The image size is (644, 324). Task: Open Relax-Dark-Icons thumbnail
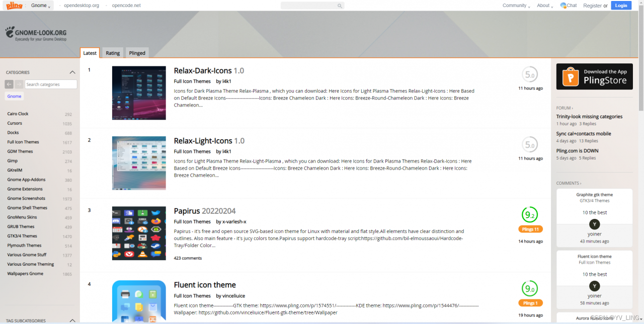pos(139,93)
